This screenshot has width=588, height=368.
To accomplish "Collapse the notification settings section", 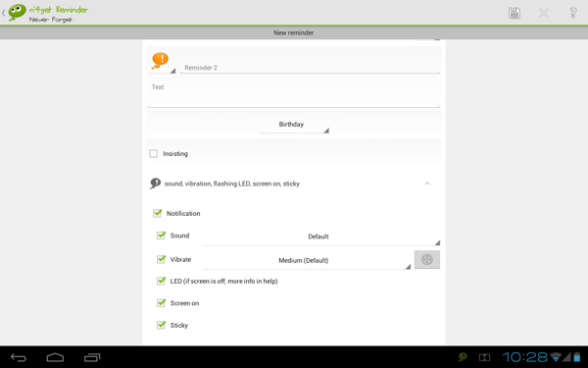I will (x=427, y=184).
